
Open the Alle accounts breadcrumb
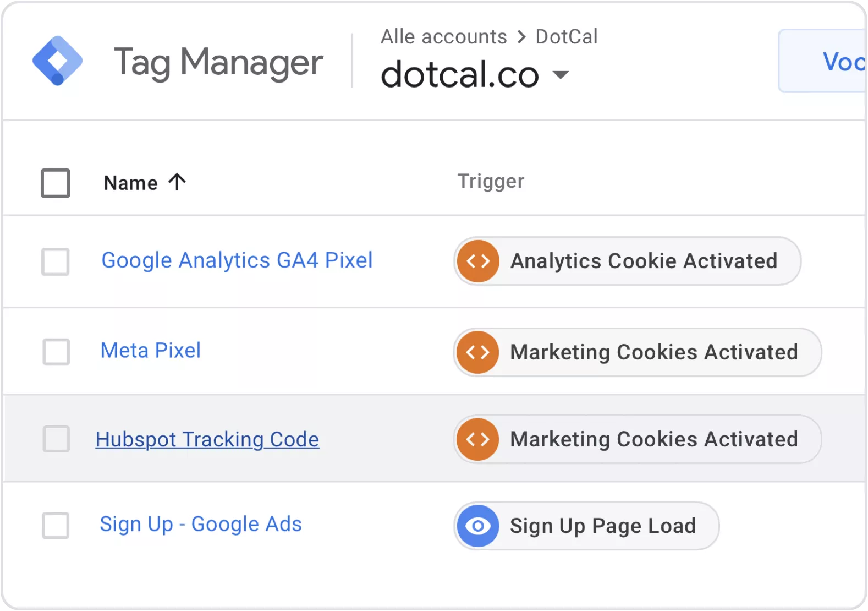[x=443, y=37]
